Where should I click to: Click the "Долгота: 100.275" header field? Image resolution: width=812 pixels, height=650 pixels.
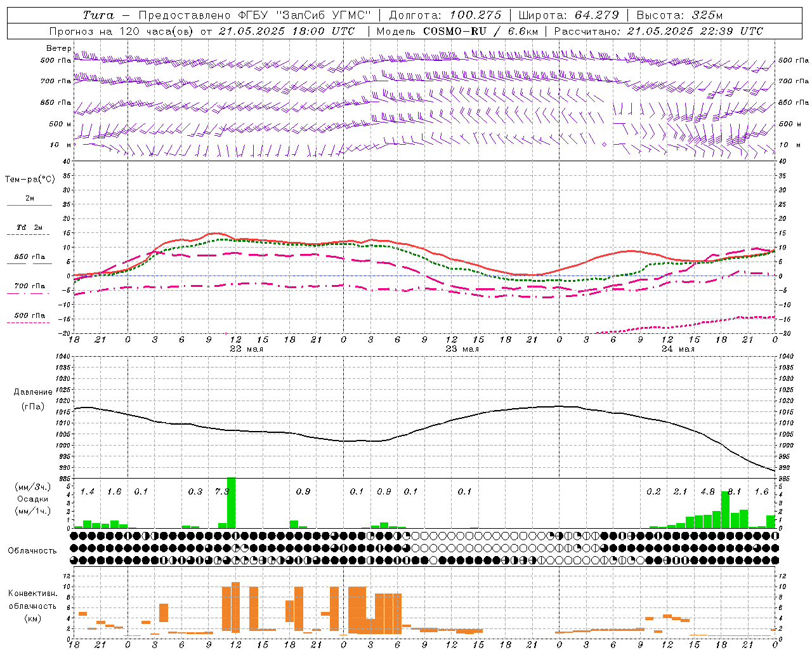coord(445,15)
